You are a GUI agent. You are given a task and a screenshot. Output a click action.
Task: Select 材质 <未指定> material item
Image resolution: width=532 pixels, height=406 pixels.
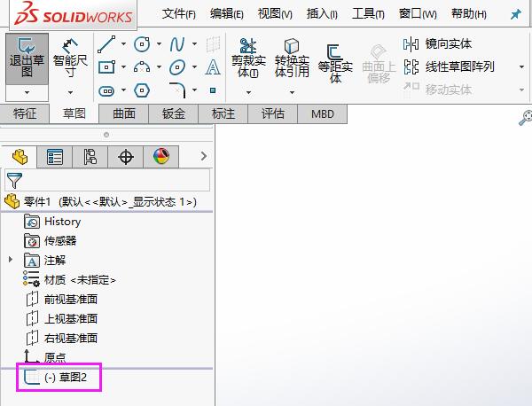point(69,280)
